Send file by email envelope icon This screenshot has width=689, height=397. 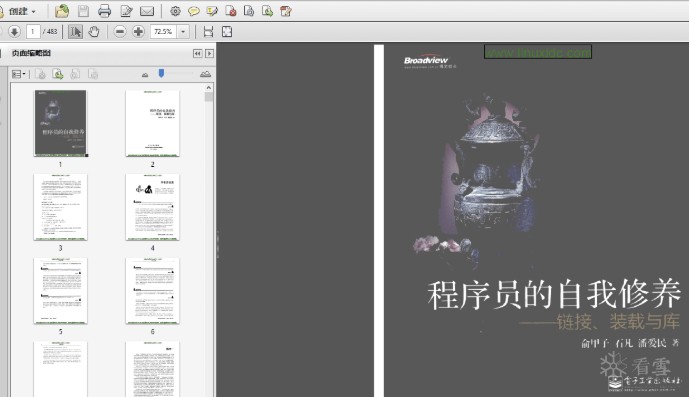point(147,11)
